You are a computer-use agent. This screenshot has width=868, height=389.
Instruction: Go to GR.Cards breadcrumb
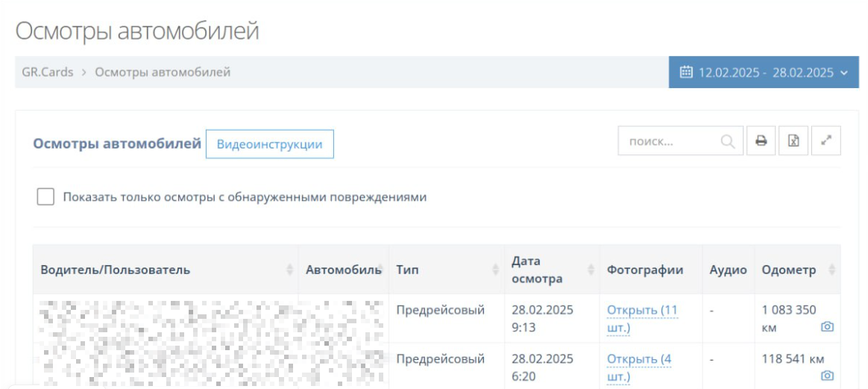48,72
